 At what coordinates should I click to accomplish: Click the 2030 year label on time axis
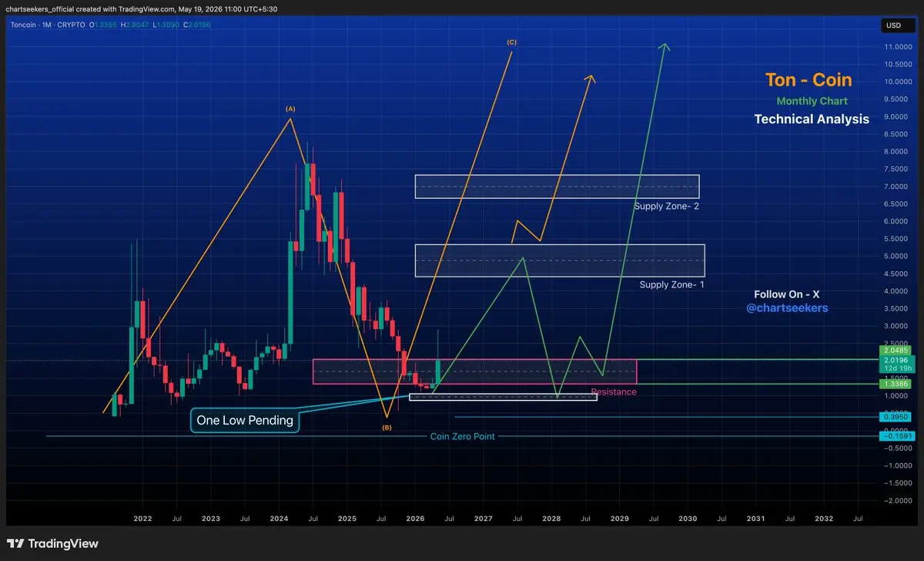688,519
